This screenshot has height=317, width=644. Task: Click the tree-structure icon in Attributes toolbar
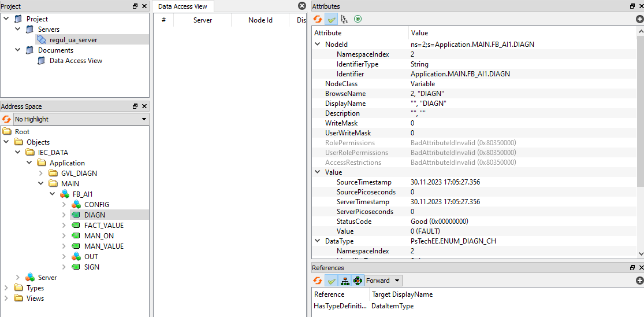tap(345, 19)
